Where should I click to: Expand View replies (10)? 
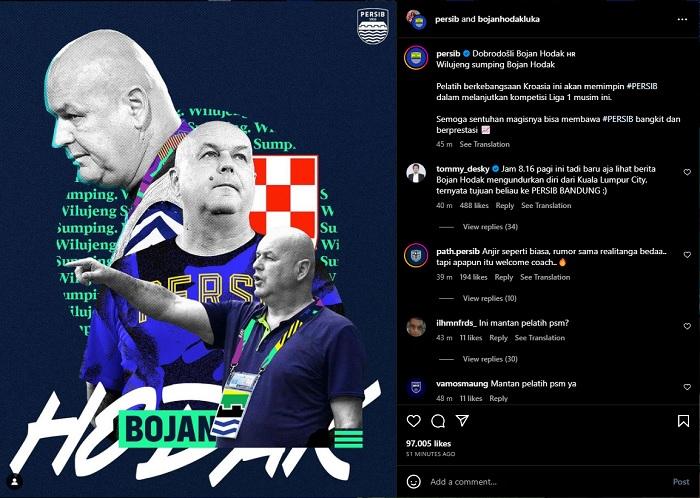(489, 298)
